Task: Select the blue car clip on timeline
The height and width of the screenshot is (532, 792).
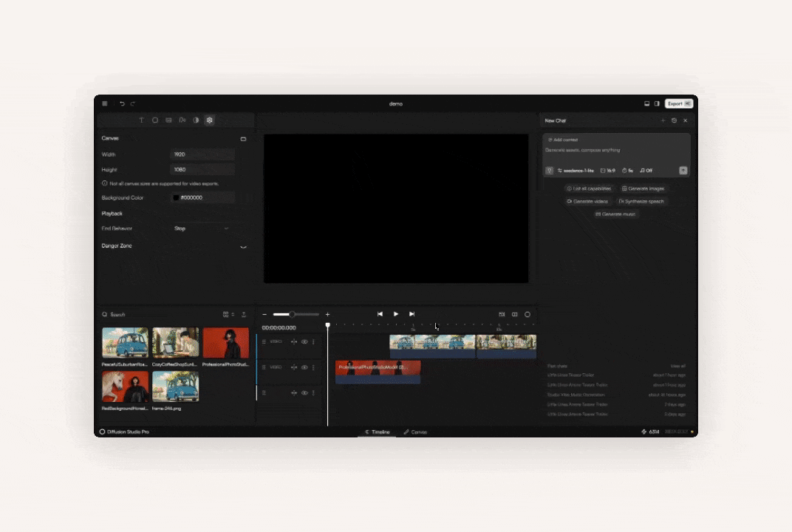Action: (x=432, y=346)
